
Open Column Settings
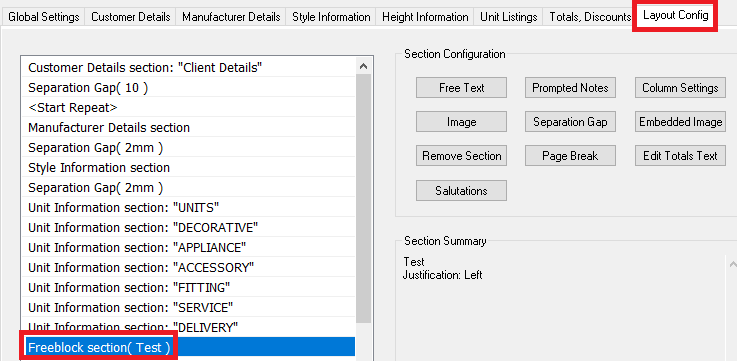tap(680, 88)
